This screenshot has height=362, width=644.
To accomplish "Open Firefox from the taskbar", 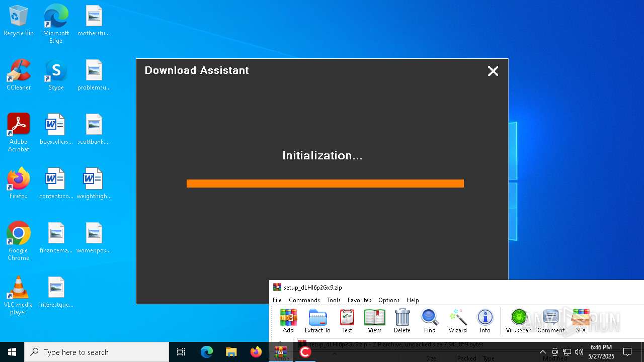I will pyautogui.click(x=256, y=352).
